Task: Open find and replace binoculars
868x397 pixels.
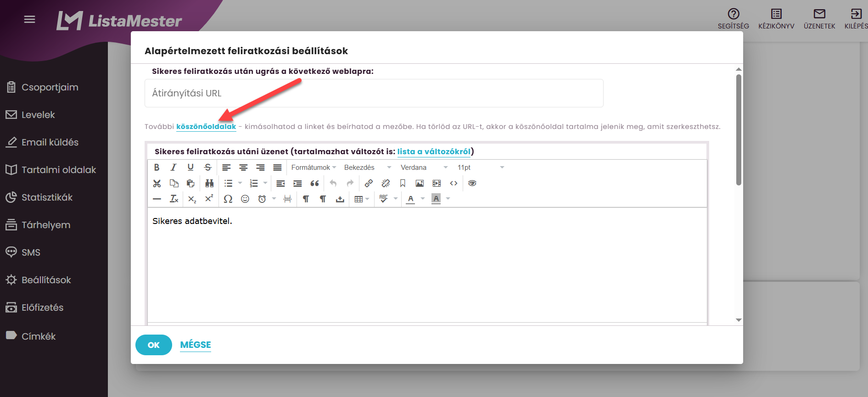Action: (x=209, y=183)
